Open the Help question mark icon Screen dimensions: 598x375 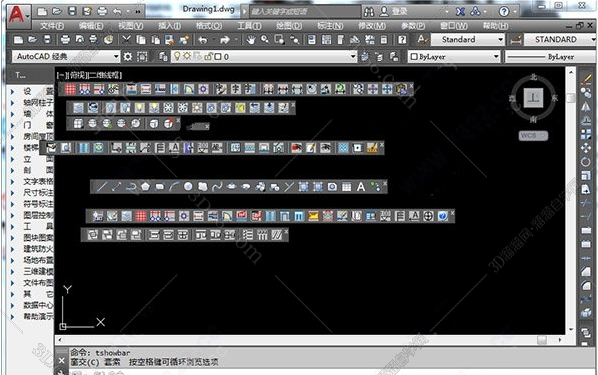(402, 40)
